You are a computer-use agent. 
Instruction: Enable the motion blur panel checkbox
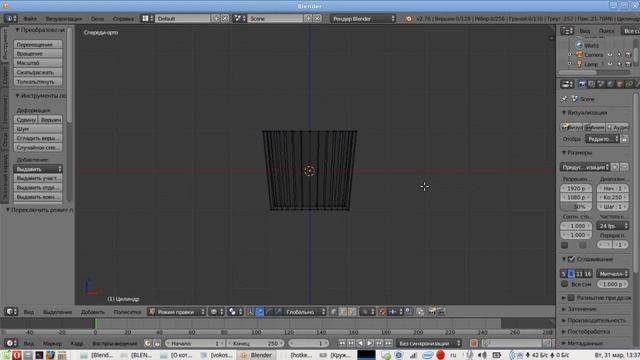pyautogui.click(x=571, y=298)
